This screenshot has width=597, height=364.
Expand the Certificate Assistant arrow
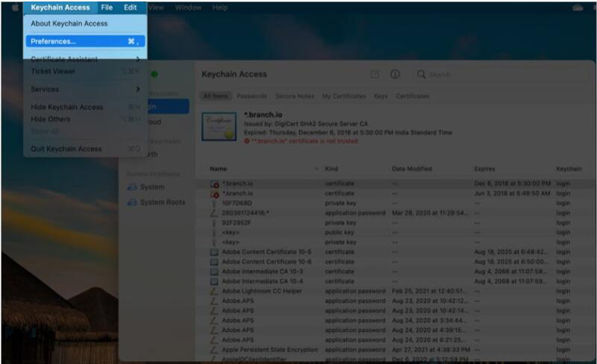click(x=138, y=59)
